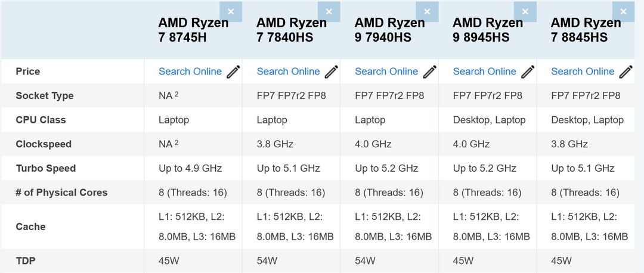Screen dimensions: 644x273
Task: Edit price pencil for Ryzen 7 7840HS
Action: coord(332,72)
